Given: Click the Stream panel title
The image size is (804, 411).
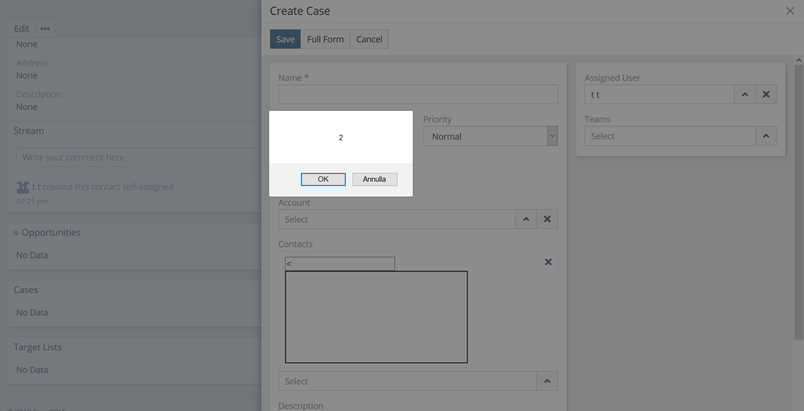Looking at the screenshot, I should point(29,131).
